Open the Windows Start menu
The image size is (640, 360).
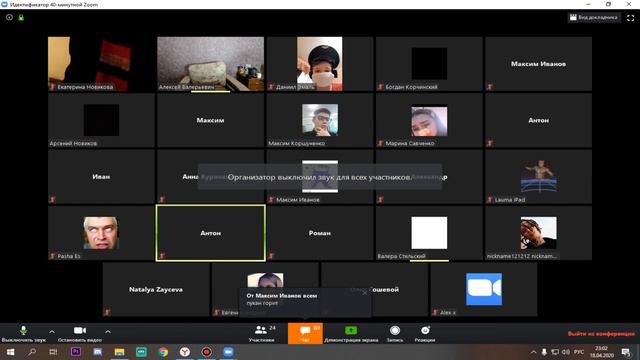tap(10, 352)
